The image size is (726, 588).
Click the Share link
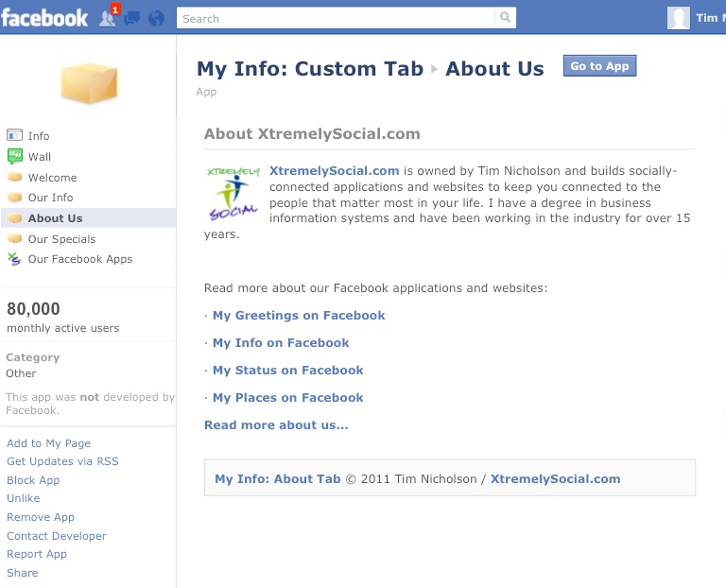tap(23, 573)
